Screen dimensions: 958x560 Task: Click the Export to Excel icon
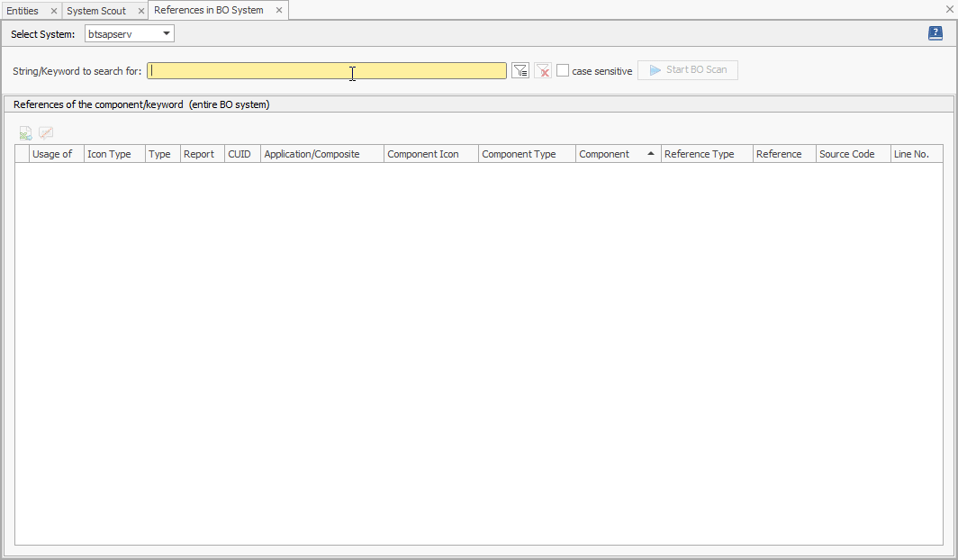tap(24, 132)
